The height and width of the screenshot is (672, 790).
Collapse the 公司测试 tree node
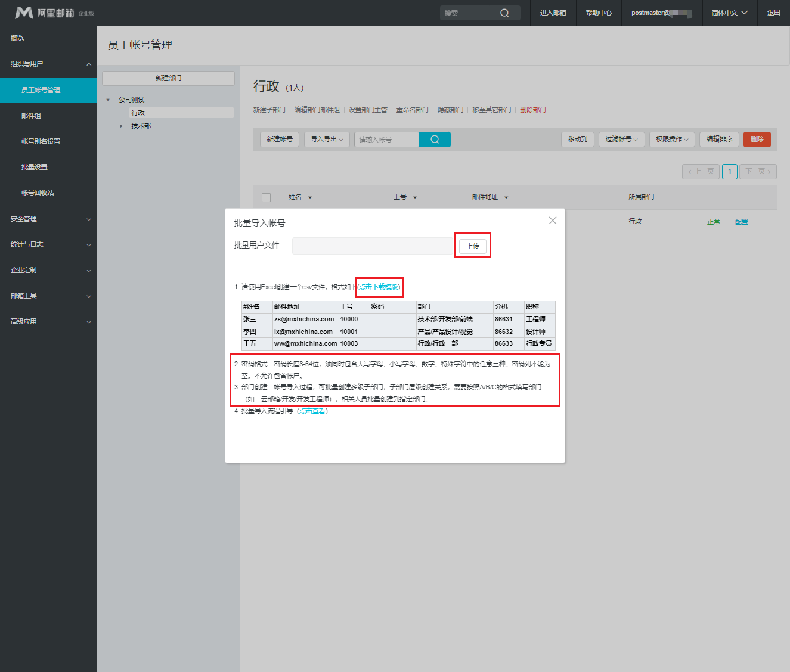pyautogui.click(x=108, y=100)
